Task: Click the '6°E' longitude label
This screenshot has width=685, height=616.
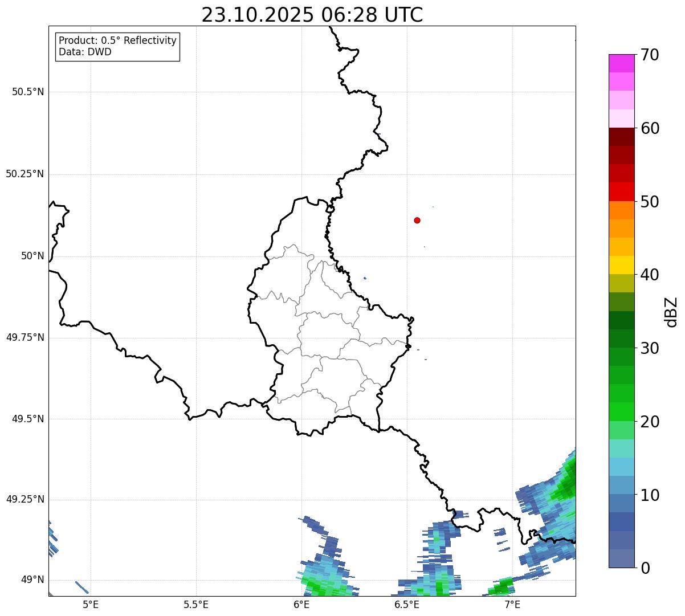Action: tap(301, 605)
